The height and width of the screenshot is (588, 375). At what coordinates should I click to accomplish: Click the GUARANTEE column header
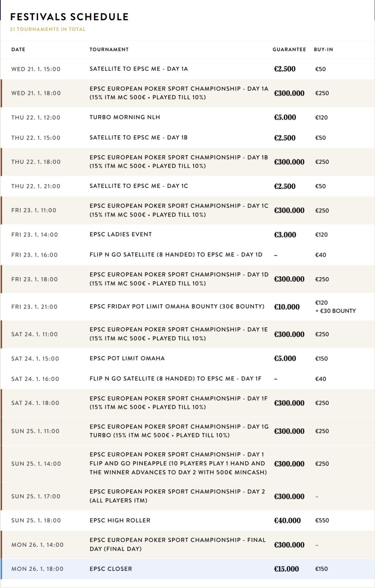(x=289, y=49)
